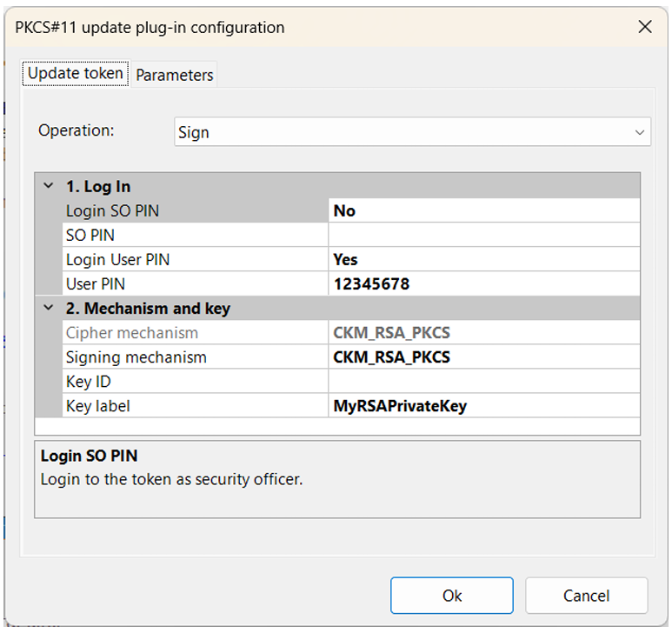Image resolution: width=672 pixels, height=633 pixels.
Task: Toggle the Login User PIN value Yes
Action: tap(484, 259)
